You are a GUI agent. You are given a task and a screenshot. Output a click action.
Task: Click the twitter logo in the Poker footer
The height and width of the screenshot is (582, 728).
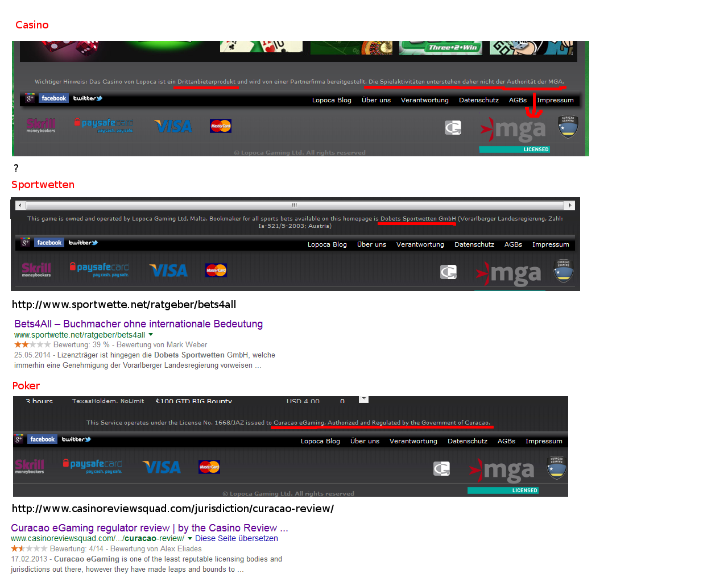tap(76, 439)
